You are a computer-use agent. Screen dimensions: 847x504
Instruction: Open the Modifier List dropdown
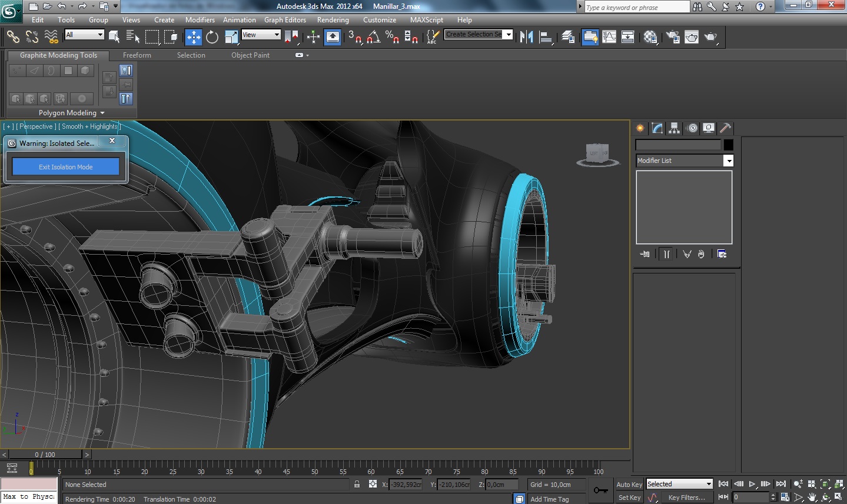click(728, 161)
